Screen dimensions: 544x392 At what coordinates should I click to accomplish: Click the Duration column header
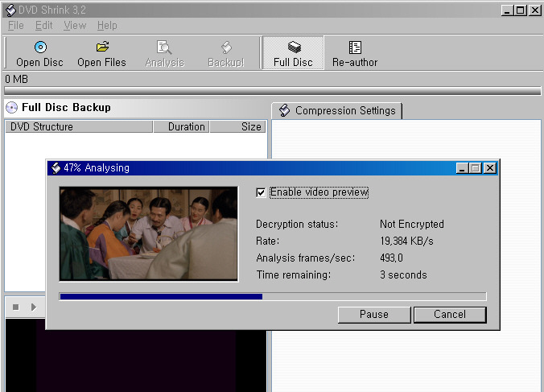click(x=181, y=126)
